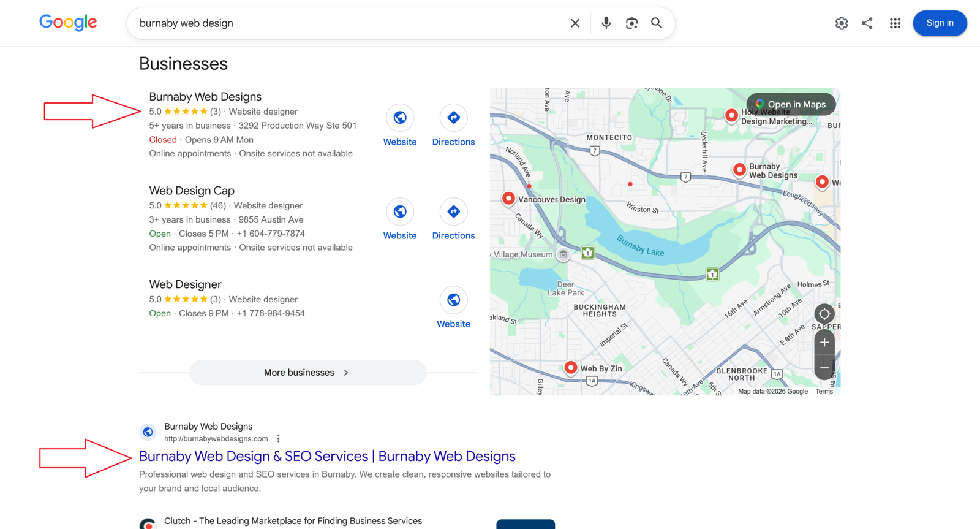Open three-dot menu beside burnabywebdesigns.com
Image resolution: width=980 pixels, height=529 pixels.
278,439
